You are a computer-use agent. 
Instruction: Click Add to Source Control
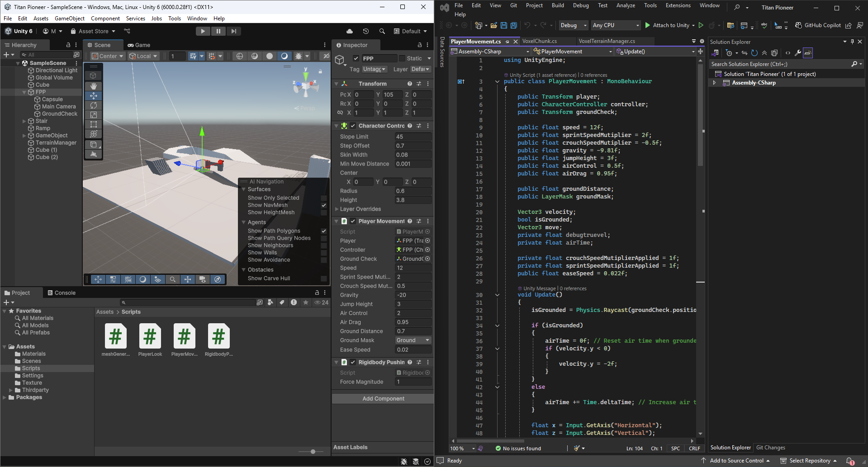click(735, 461)
